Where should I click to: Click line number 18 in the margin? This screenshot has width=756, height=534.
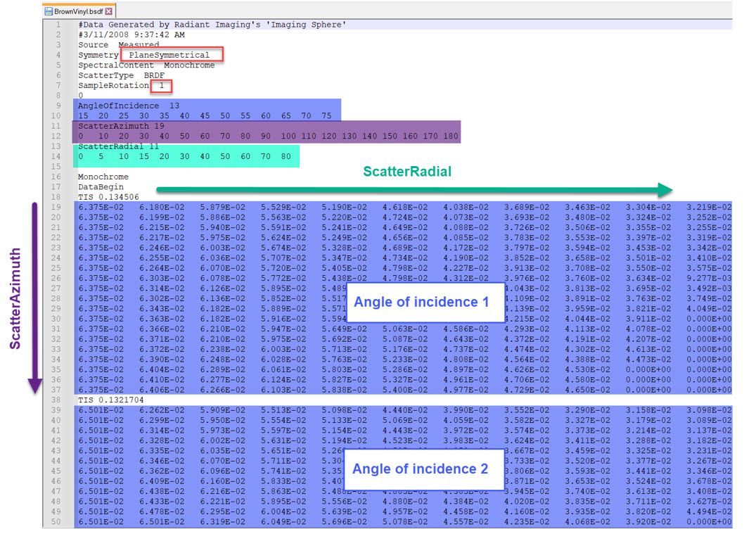(56, 197)
